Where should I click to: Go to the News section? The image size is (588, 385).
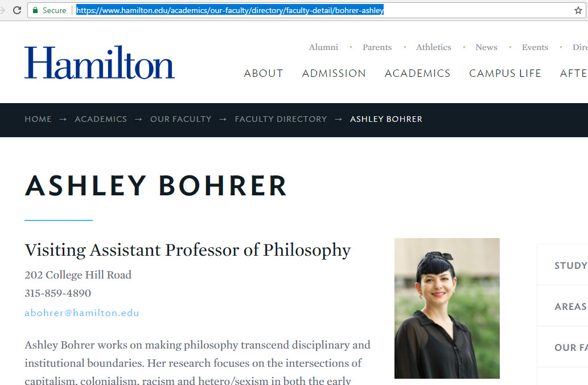tap(486, 47)
